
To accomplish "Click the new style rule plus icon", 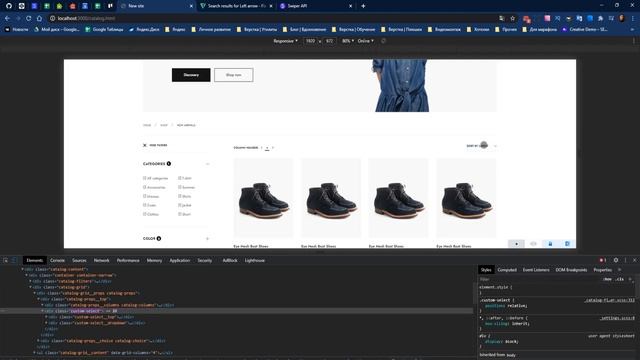I will pos(630,279).
